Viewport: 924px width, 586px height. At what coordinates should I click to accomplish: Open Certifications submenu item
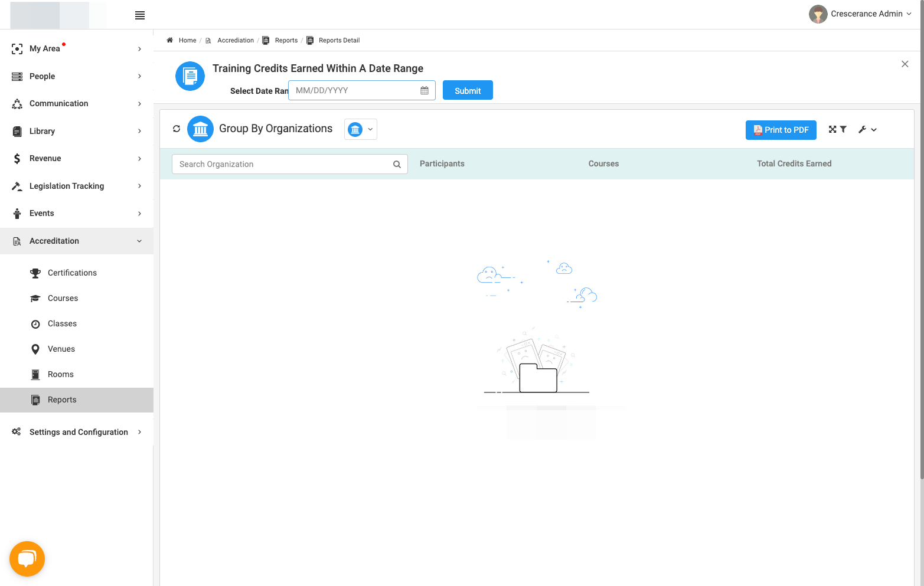point(77,273)
